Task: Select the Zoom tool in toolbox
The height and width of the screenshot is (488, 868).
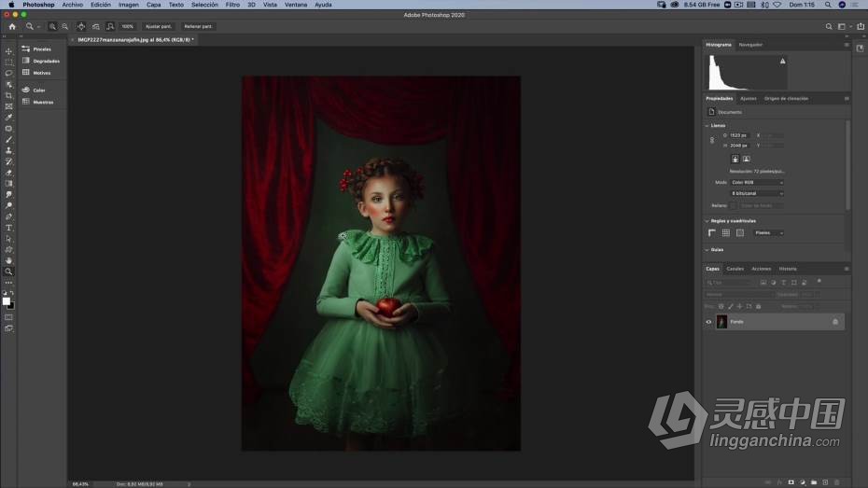Action: tap(8, 272)
